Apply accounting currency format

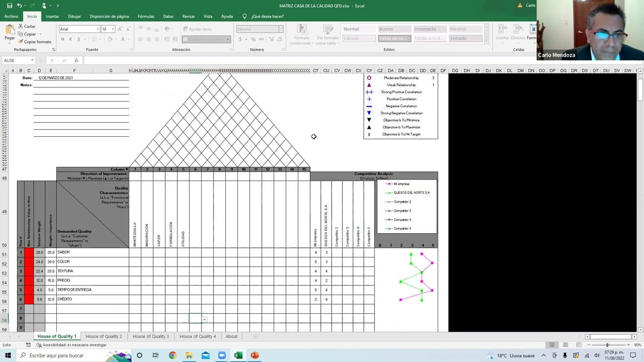[x=240, y=39]
